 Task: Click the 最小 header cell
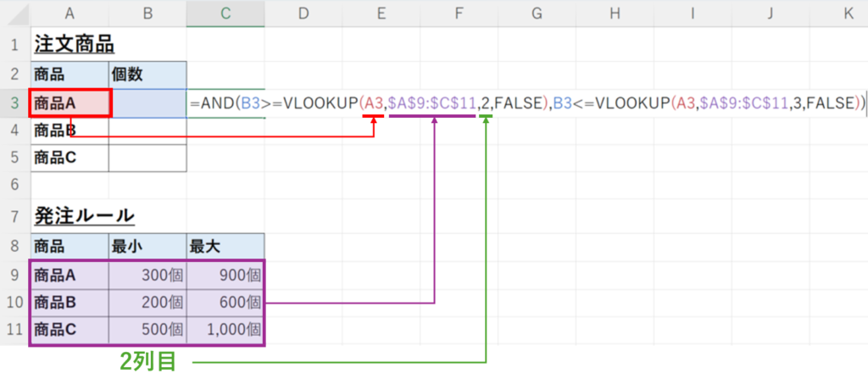point(147,247)
